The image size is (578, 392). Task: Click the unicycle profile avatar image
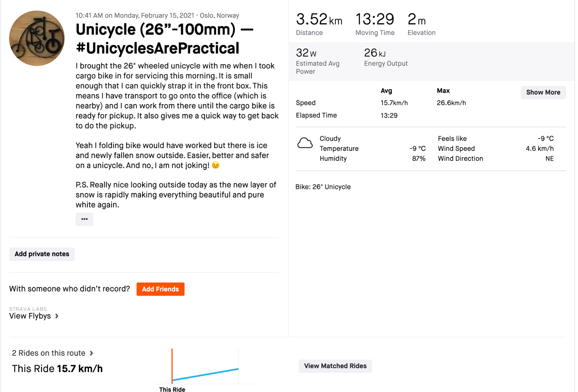click(x=37, y=38)
